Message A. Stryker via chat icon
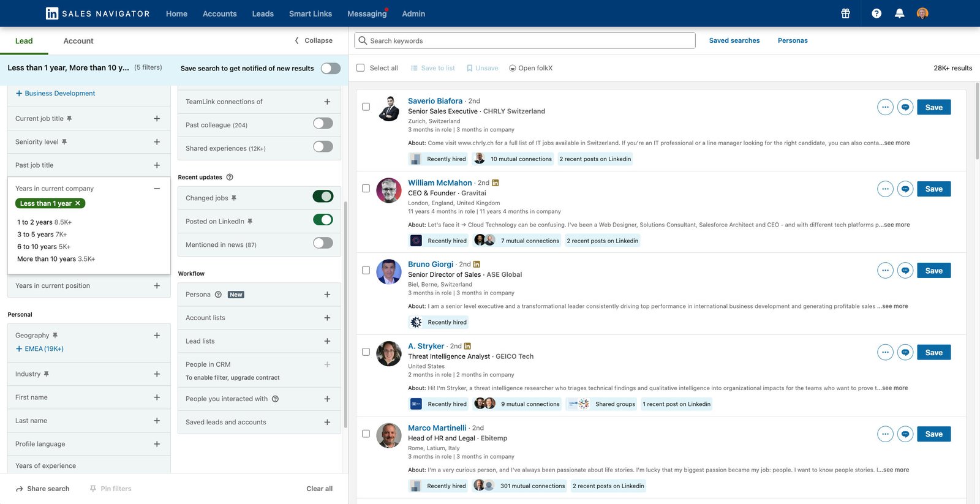 click(x=905, y=353)
